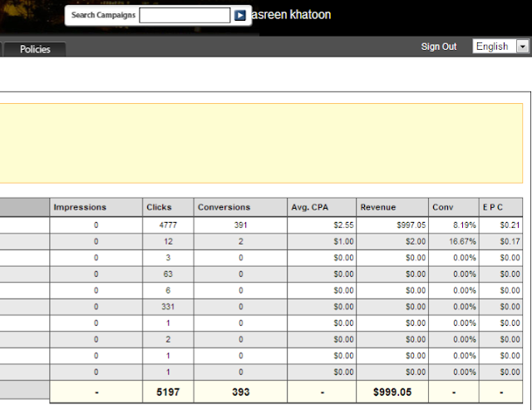Viewport: 532px width, 410px height.
Task: Select the total revenue $999.05 cell
Action: coord(392,392)
